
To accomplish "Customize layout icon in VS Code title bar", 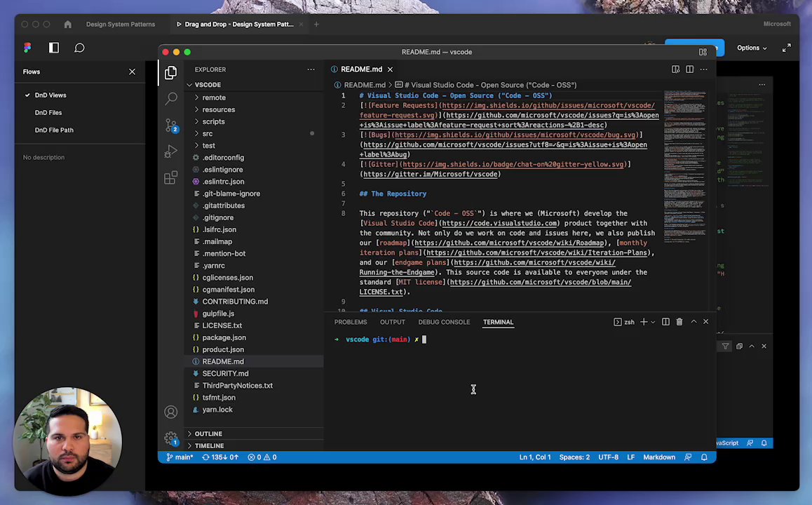I will tap(703, 52).
